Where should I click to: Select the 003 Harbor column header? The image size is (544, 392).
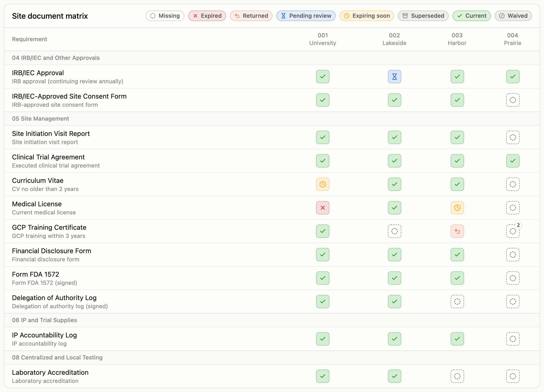457,39
